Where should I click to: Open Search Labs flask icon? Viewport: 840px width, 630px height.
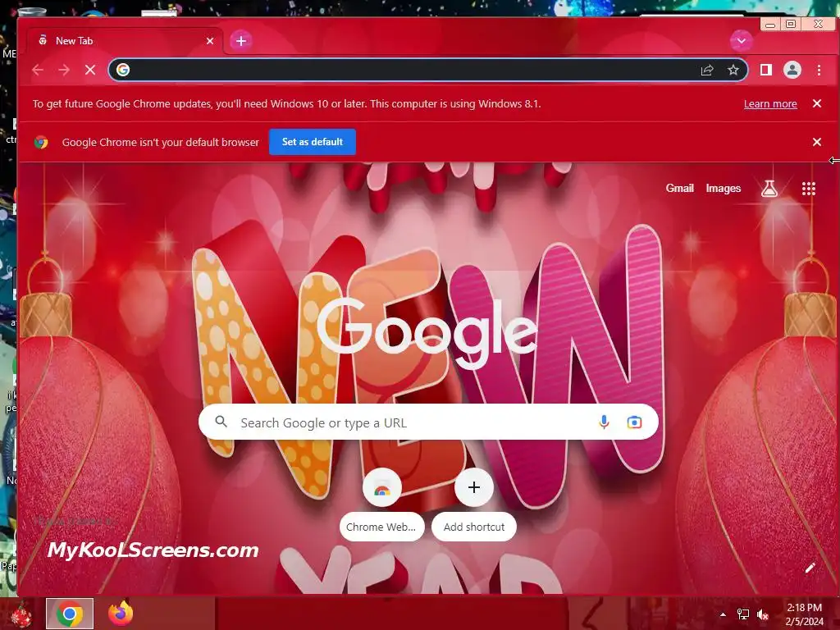769,188
